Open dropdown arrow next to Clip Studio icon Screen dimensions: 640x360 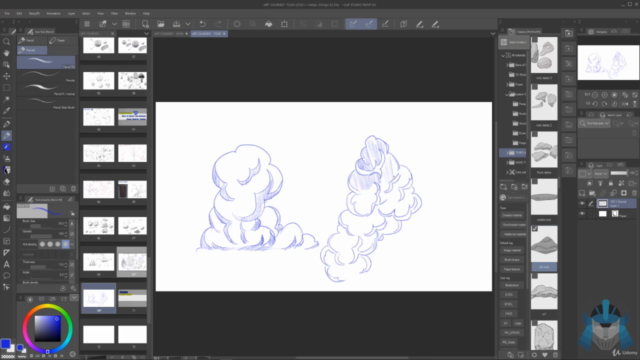(114, 24)
